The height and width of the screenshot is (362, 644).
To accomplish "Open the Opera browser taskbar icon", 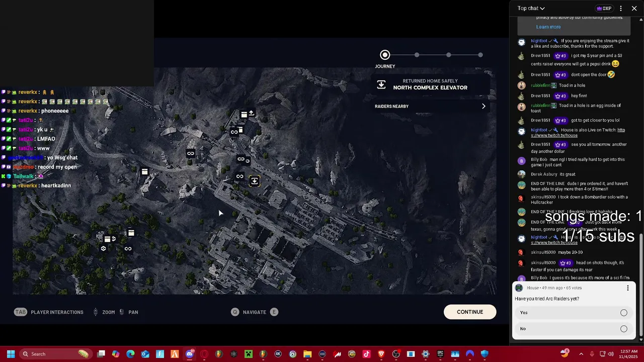I will (x=204, y=354).
